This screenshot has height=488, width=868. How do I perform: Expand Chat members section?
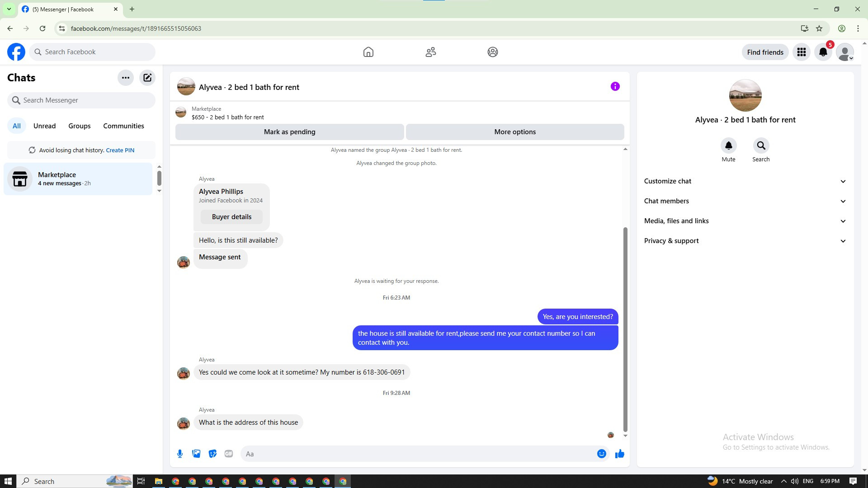point(745,201)
